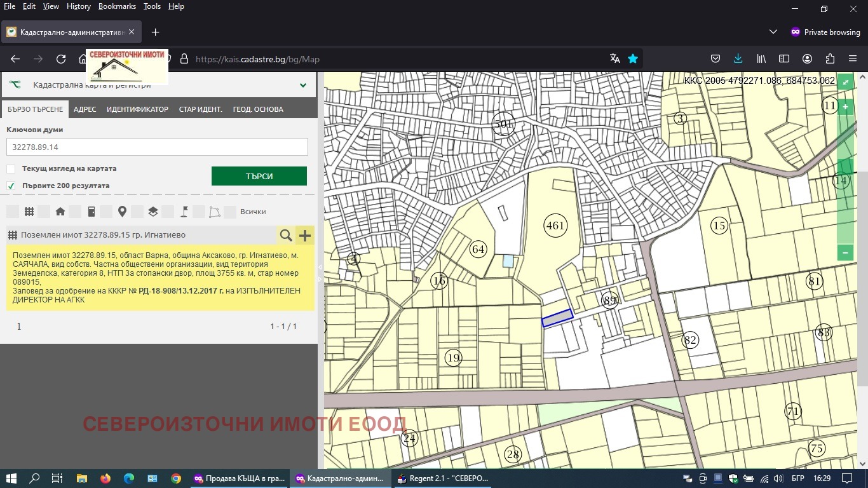Enable the 'Текущ изглед на картата' checkbox

coord(11,169)
